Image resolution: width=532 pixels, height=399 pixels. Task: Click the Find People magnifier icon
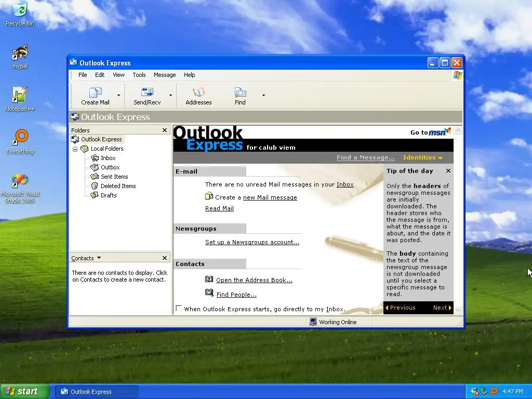209,292
